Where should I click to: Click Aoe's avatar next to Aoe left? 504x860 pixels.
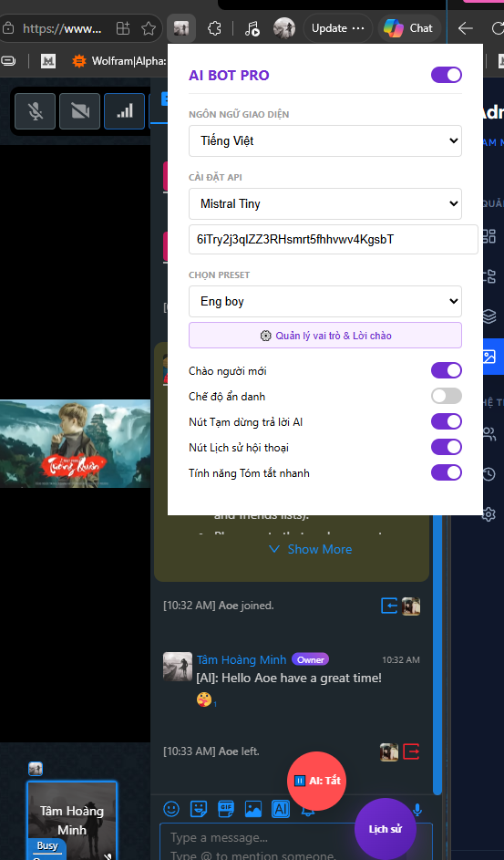click(x=389, y=751)
